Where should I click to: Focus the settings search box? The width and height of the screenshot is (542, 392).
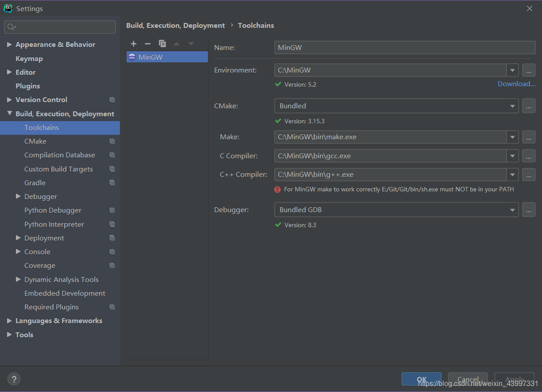tap(60, 27)
